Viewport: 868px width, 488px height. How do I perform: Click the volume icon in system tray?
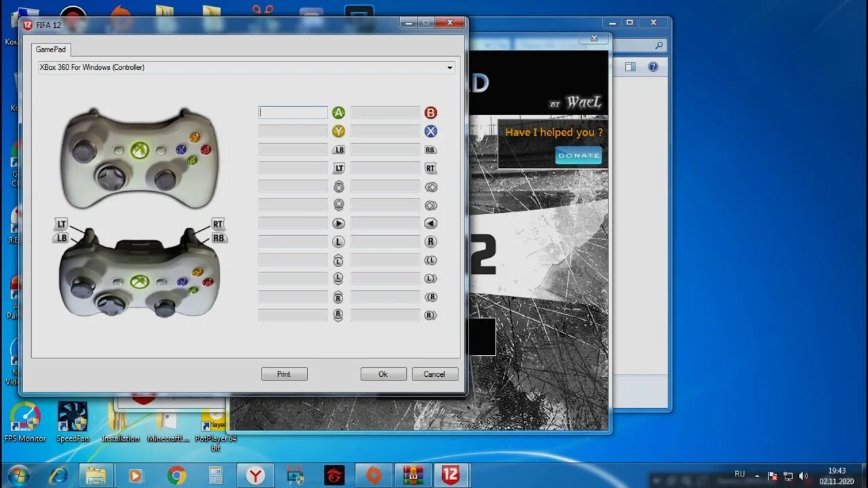coord(804,476)
